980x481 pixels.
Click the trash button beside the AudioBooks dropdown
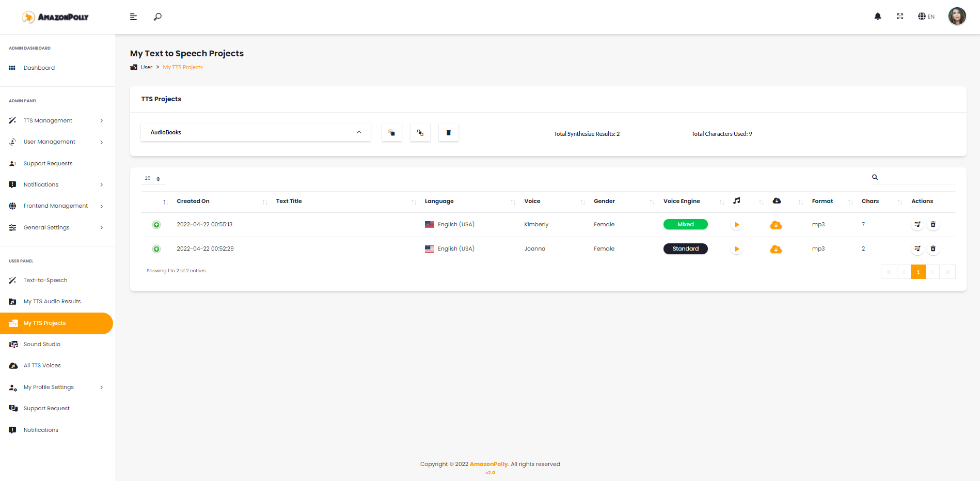point(449,133)
